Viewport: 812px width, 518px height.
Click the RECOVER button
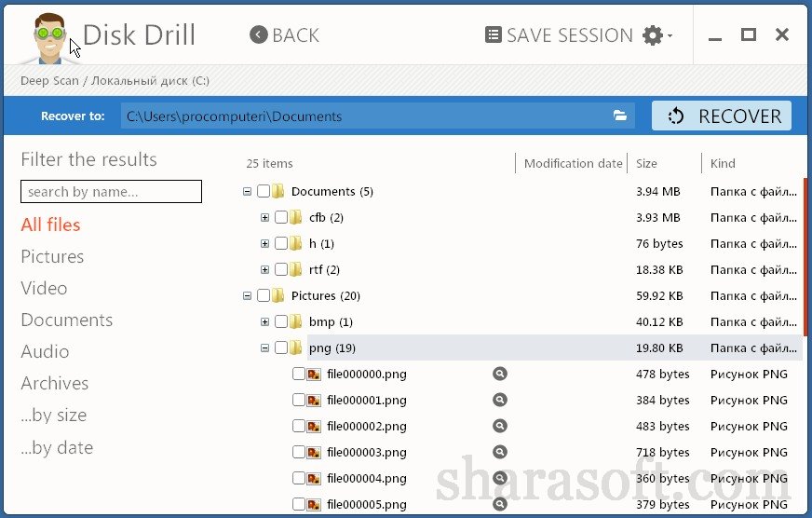click(x=722, y=116)
